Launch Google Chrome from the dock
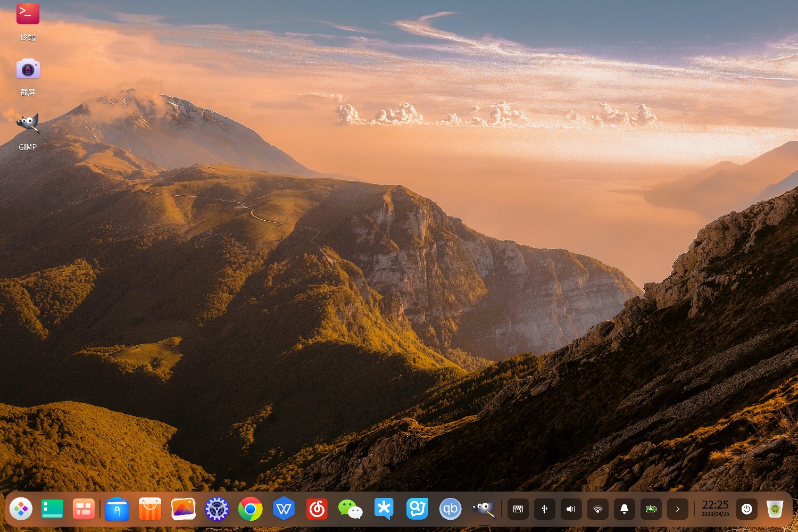 click(250, 509)
